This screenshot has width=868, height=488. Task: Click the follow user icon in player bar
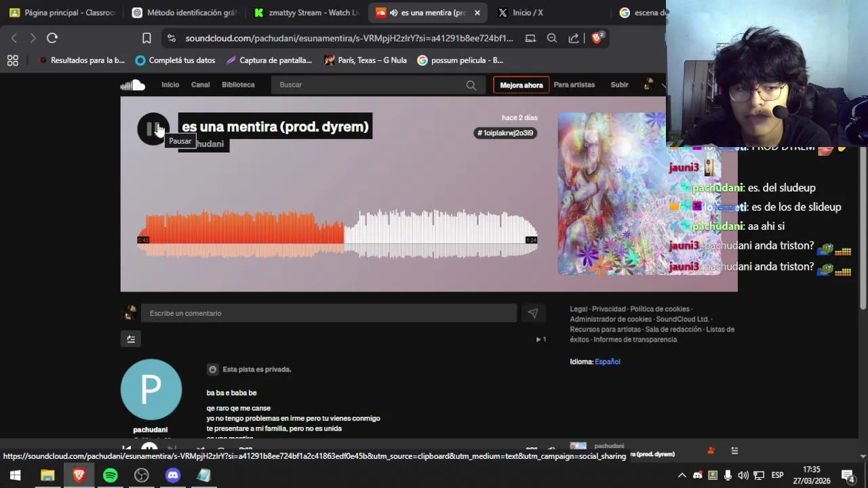pyautogui.click(x=711, y=451)
